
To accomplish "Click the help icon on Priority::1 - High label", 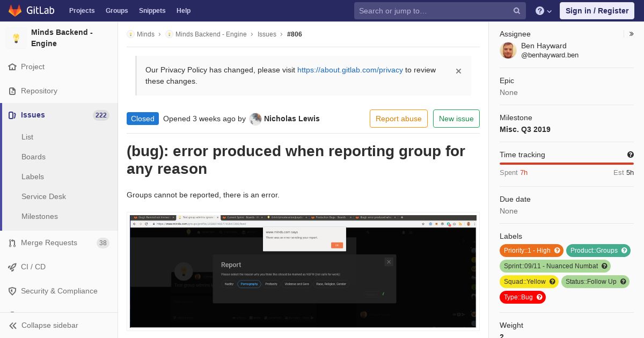I will click(x=557, y=251).
